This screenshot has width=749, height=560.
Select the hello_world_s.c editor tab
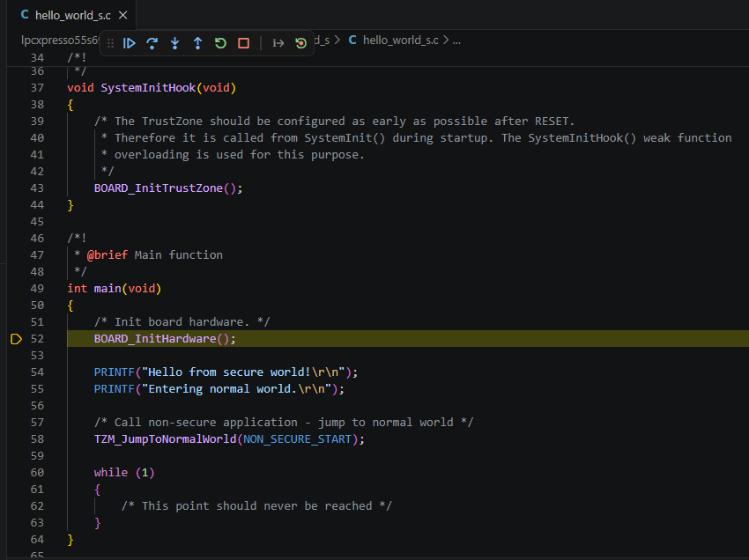[70, 14]
